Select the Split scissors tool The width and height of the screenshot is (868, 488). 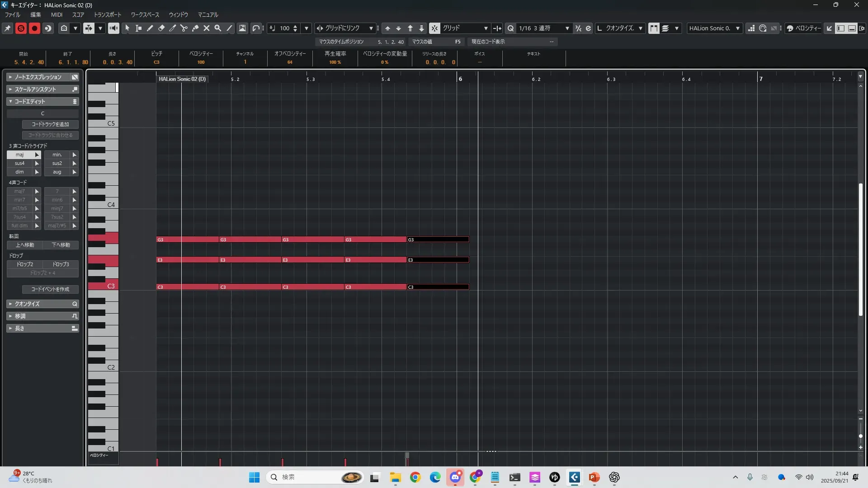(184, 28)
